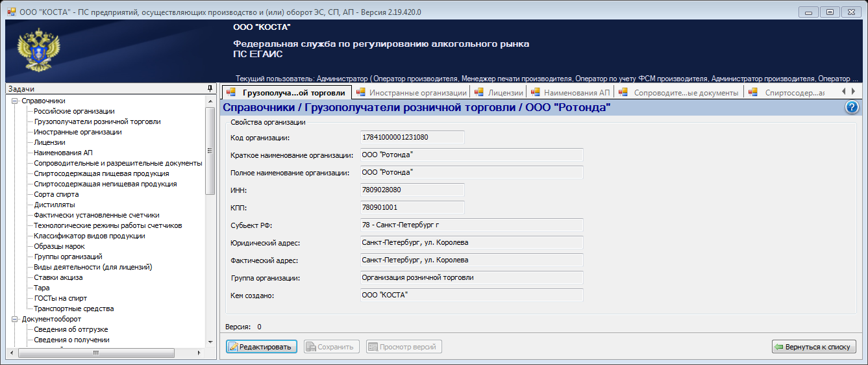Click the Сопроводительные документы tab icon
868x365 pixels.
(623, 92)
